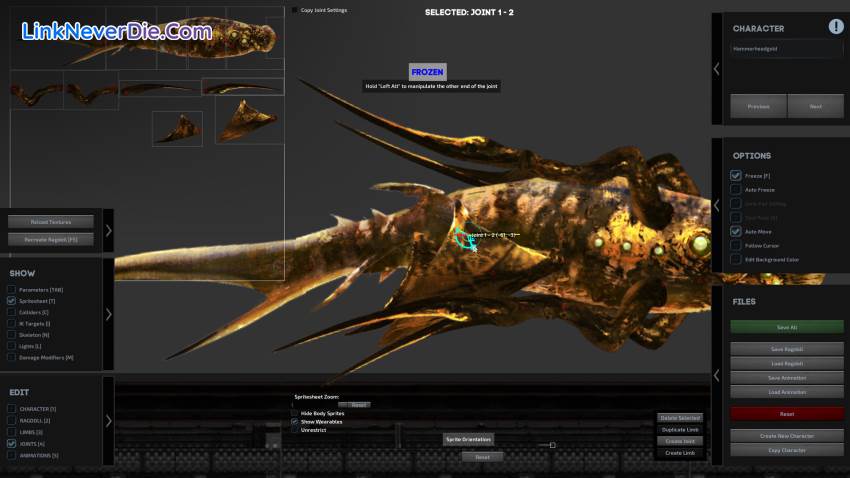Click the Reload Textures button
This screenshot has height=478, width=850.
tap(50, 222)
